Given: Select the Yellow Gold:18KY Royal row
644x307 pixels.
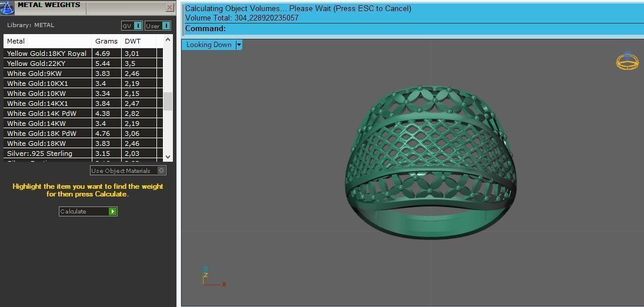Looking at the screenshot, I should (x=84, y=54).
